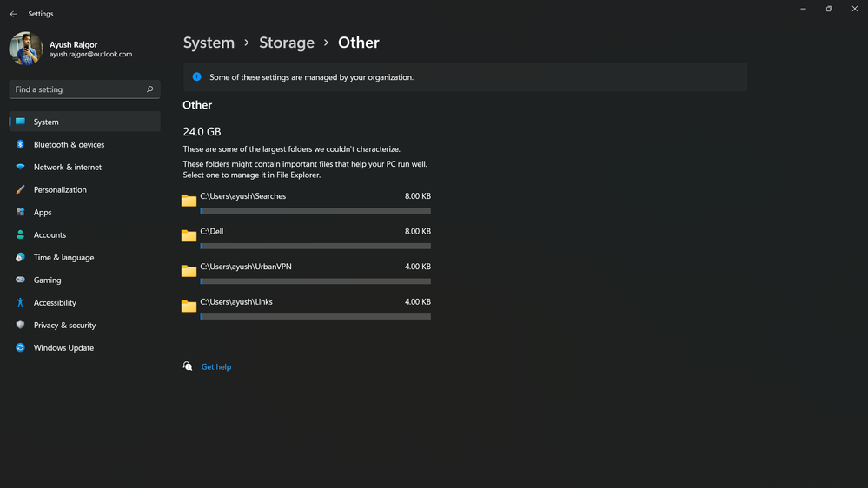Open Network & internet settings
Image resolution: width=868 pixels, height=488 pixels.
click(x=68, y=168)
